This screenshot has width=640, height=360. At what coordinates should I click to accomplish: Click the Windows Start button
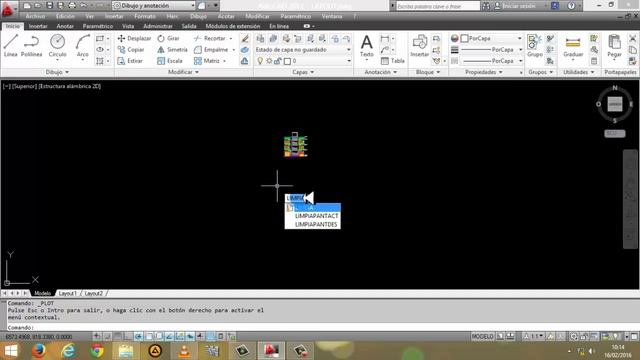click(x=11, y=351)
